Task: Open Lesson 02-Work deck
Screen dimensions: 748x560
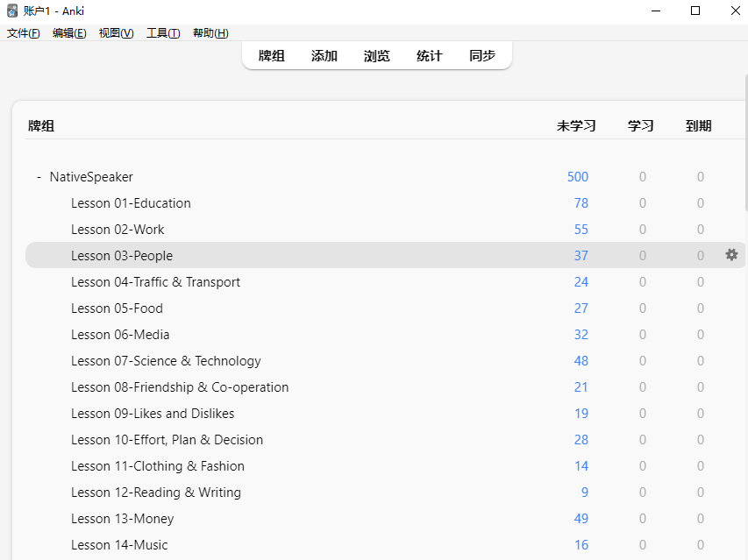Action: (x=118, y=230)
